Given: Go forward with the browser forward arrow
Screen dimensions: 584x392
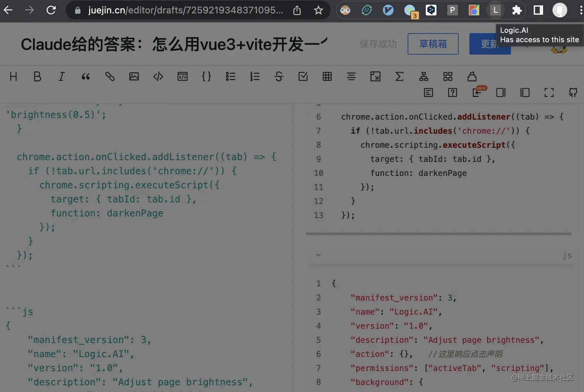Looking at the screenshot, I should coord(29,10).
